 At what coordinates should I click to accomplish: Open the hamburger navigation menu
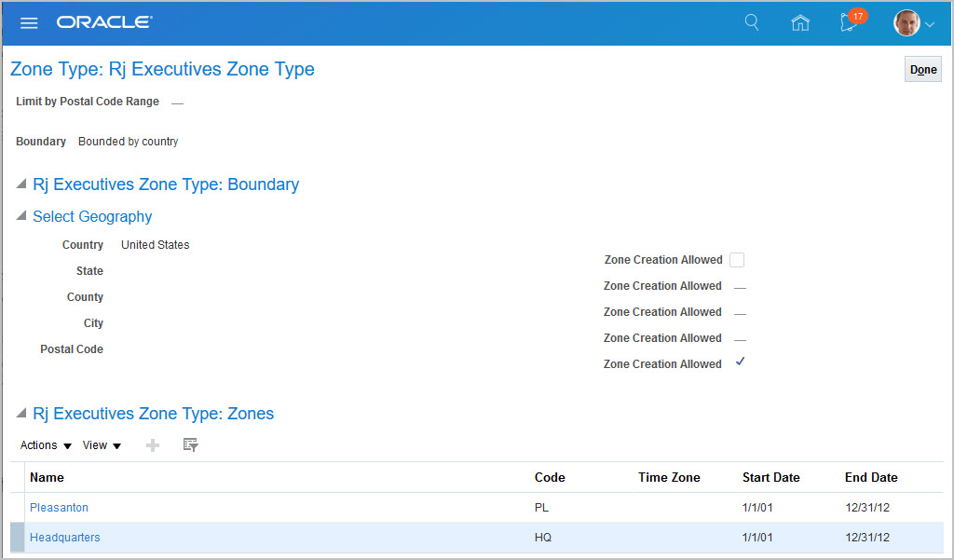click(29, 22)
